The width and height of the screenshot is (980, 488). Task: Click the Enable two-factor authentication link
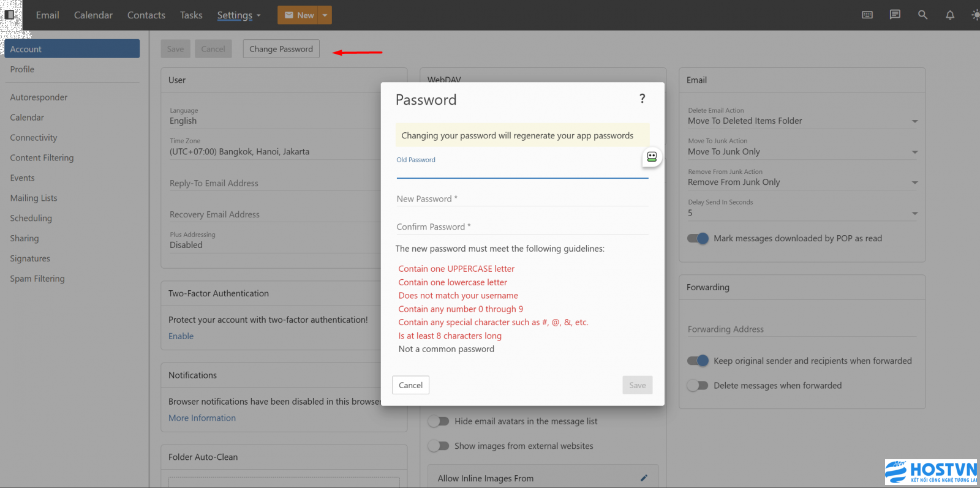pos(181,336)
